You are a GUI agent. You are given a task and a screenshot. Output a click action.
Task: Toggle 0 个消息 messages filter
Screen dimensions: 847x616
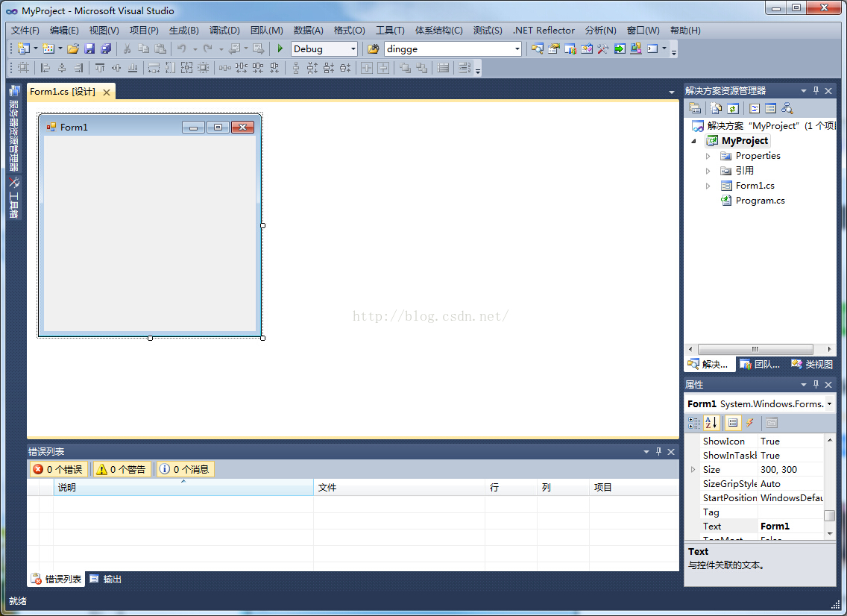185,469
